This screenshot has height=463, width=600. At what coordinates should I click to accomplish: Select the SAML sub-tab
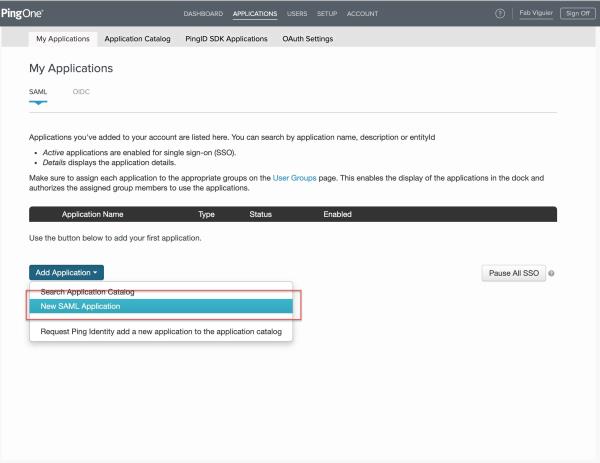pyautogui.click(x=38, y=92)
